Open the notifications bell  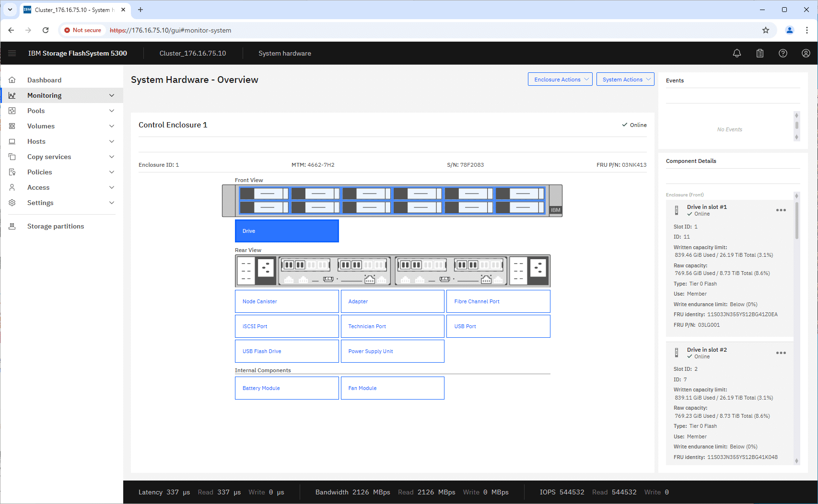[x=737, y=53]
